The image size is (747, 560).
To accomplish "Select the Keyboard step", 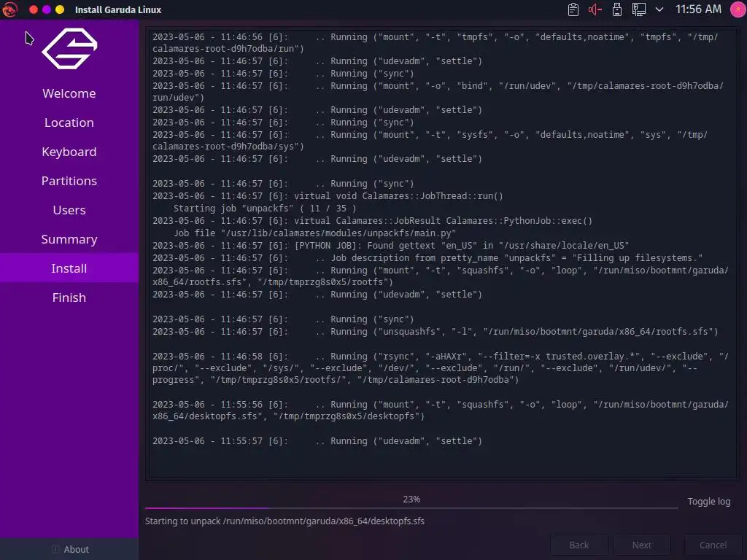I will pos(69,152).
